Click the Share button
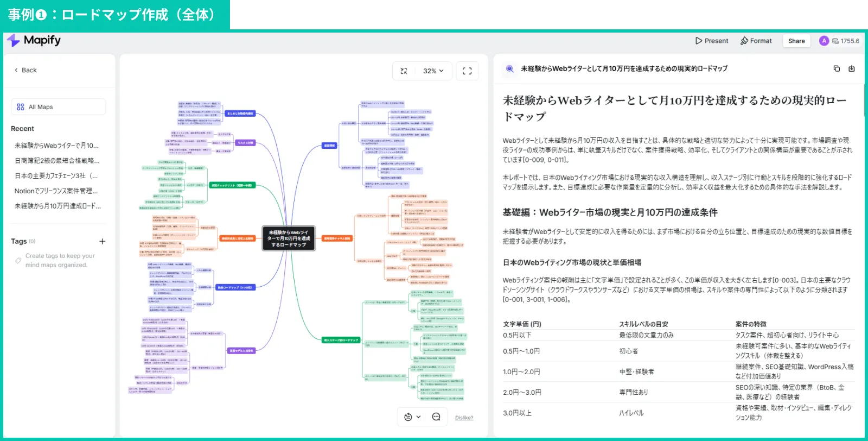Viewport: 868px width, 441px height. [796, 41]
